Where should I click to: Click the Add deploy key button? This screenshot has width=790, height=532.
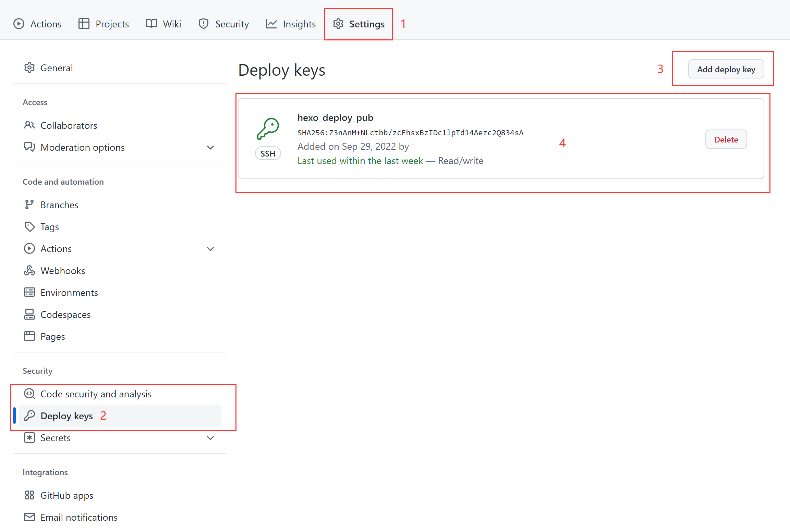click(726, 69)
